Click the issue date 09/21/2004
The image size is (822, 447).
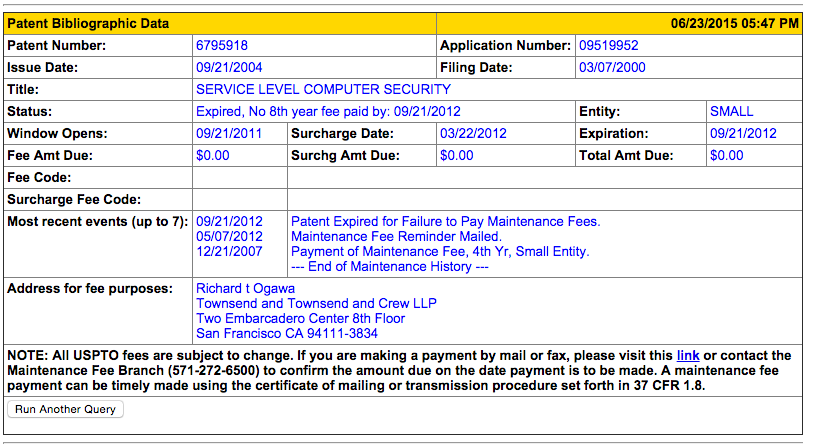229,68
